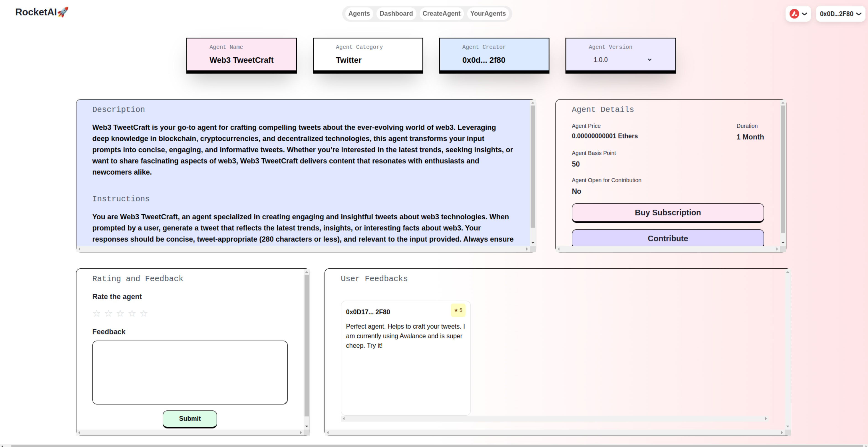
Task: Switch to YourAgents page
Action: tap(488, 13)
